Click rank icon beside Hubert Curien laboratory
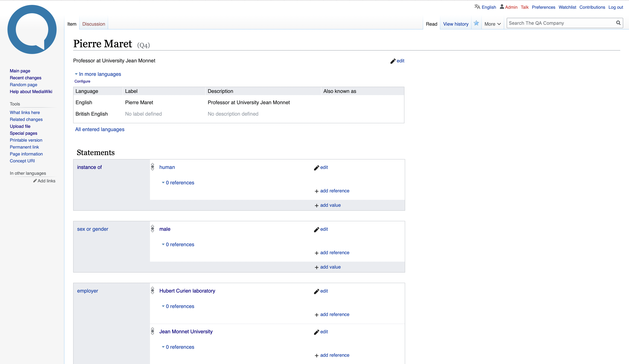Viewport: 629px width, 364px height. coord(153,290)
